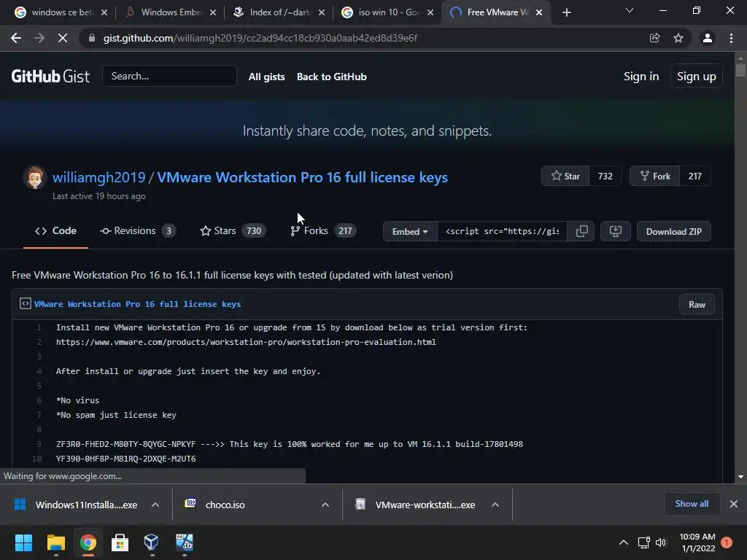Copy the embed script with clipboard icon
This screenshot has height=560, width=747.
(x=581, y=231)
